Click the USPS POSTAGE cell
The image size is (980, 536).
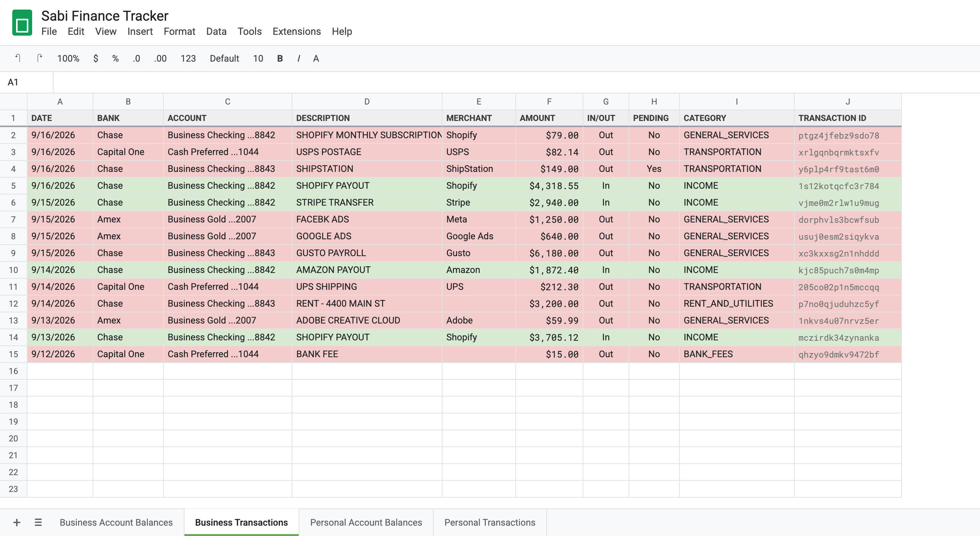pos(367,152)
